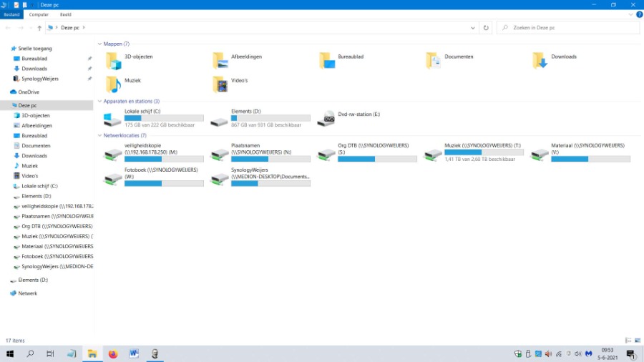Viewport: 644px width, 362px height.
Task: Open the 3D-objecten folder icon
Action: point(113,60)
